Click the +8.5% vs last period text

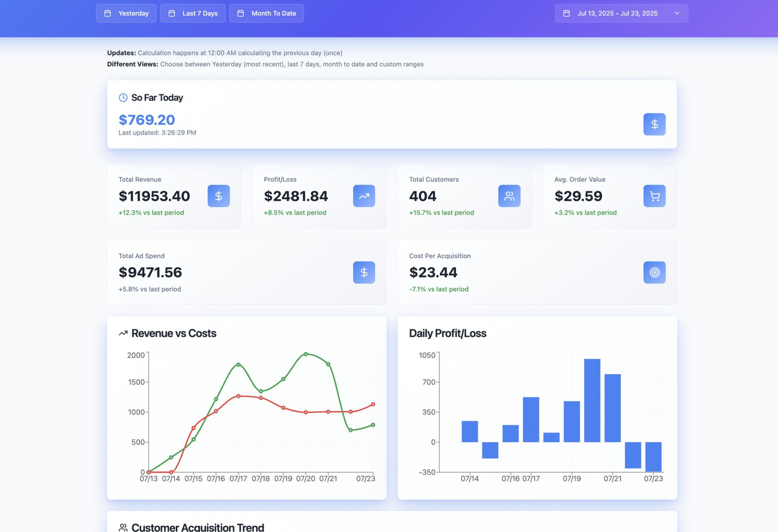tap(295, 213)
